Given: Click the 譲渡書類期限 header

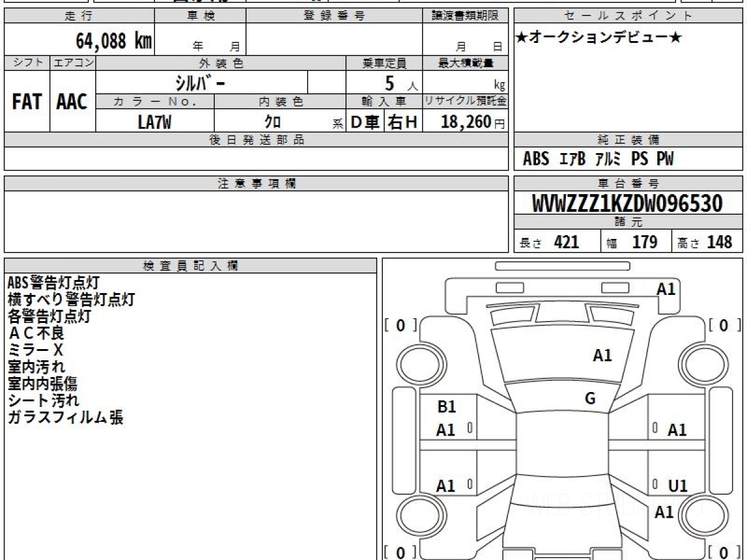Looking at the screenshot, I should click(x=465, y=16).
